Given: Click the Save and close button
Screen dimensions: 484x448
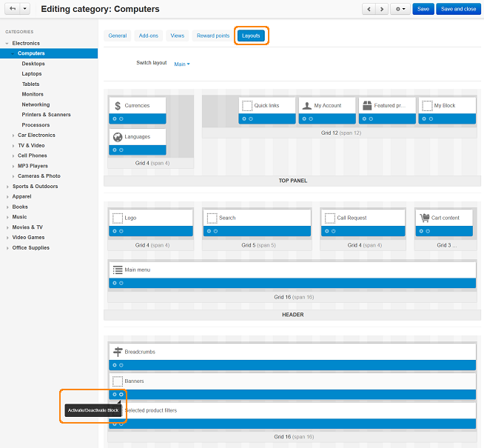Looking at the screenshot, I should (458, 9).
